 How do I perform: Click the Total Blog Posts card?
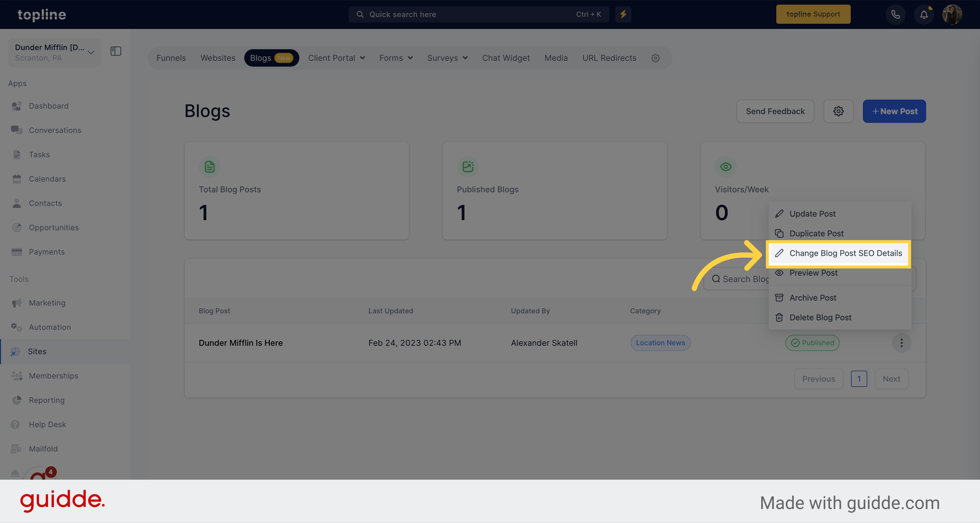pos(297,191)
